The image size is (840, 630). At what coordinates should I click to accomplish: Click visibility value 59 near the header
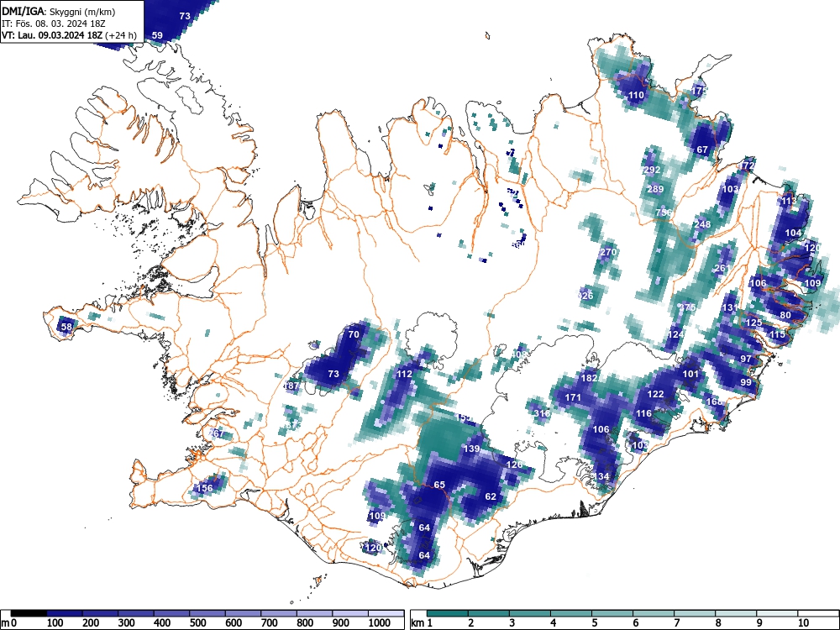pyautogui.click(x=157, y=35)
